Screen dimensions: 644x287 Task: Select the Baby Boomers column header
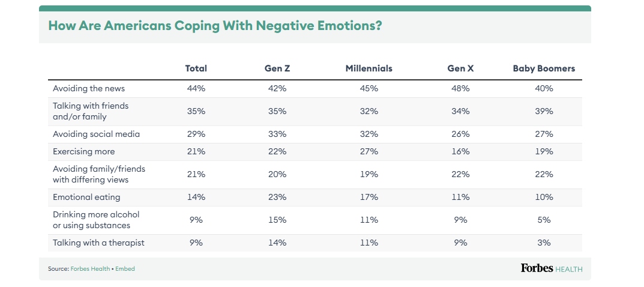[544, 68]
